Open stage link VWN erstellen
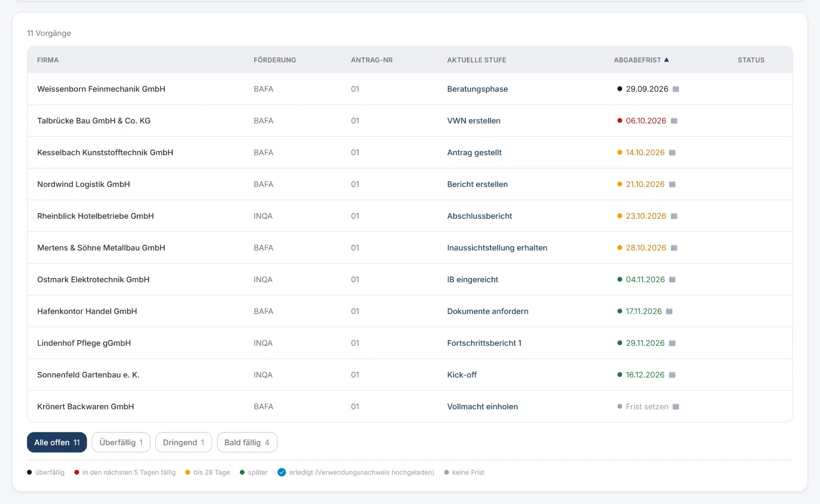This screenshot has height=504, width=820. 474,121
